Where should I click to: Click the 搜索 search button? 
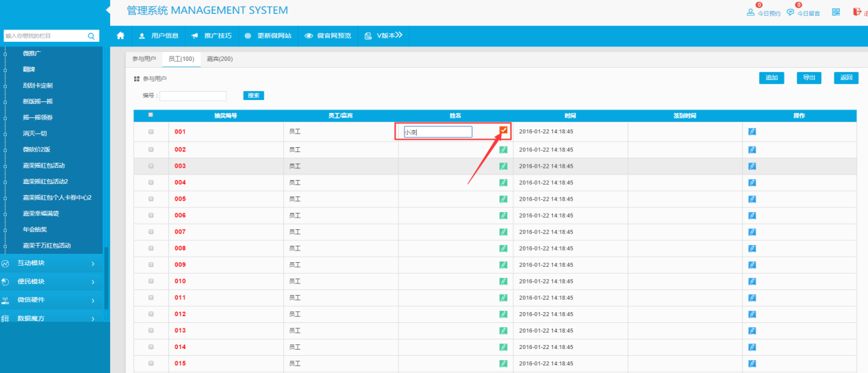(x=253, y=96)
